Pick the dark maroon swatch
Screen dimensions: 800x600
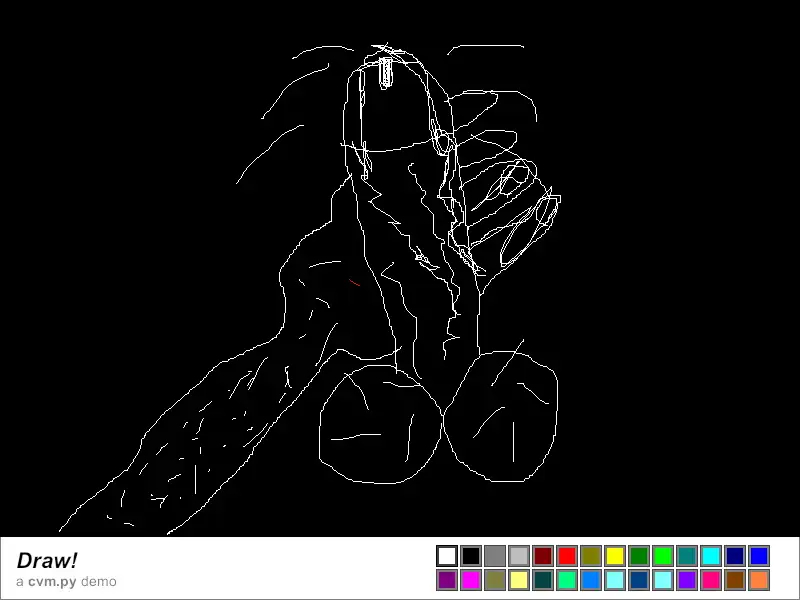[543, 556]
